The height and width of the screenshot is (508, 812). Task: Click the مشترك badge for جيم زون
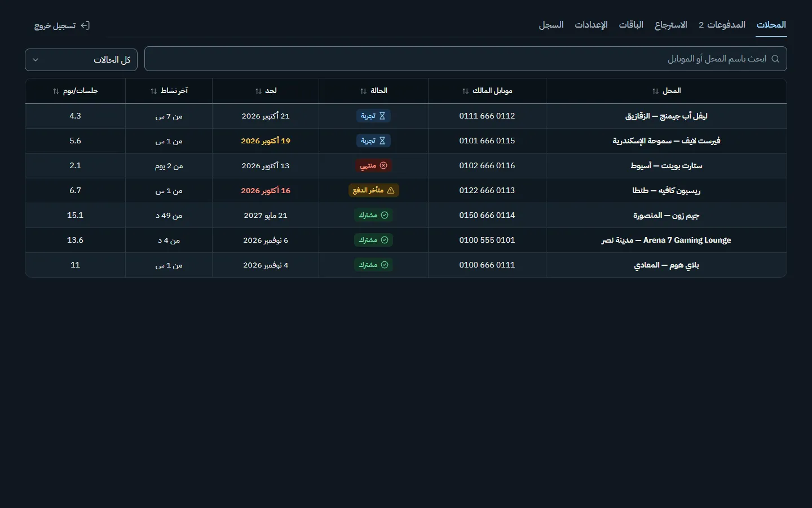(x=373, y=215)
